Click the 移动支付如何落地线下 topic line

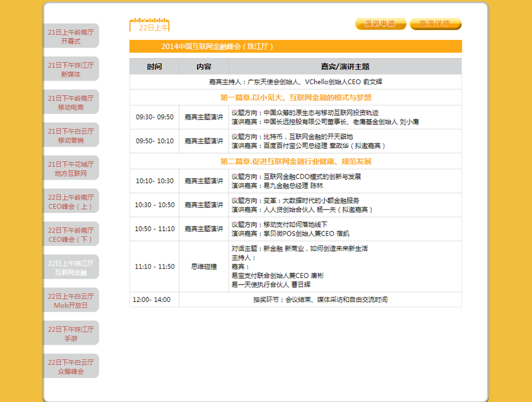[x=279, y=224]
